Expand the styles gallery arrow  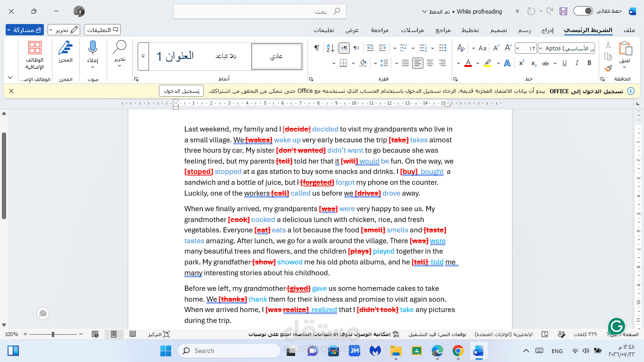pos(143,56)
